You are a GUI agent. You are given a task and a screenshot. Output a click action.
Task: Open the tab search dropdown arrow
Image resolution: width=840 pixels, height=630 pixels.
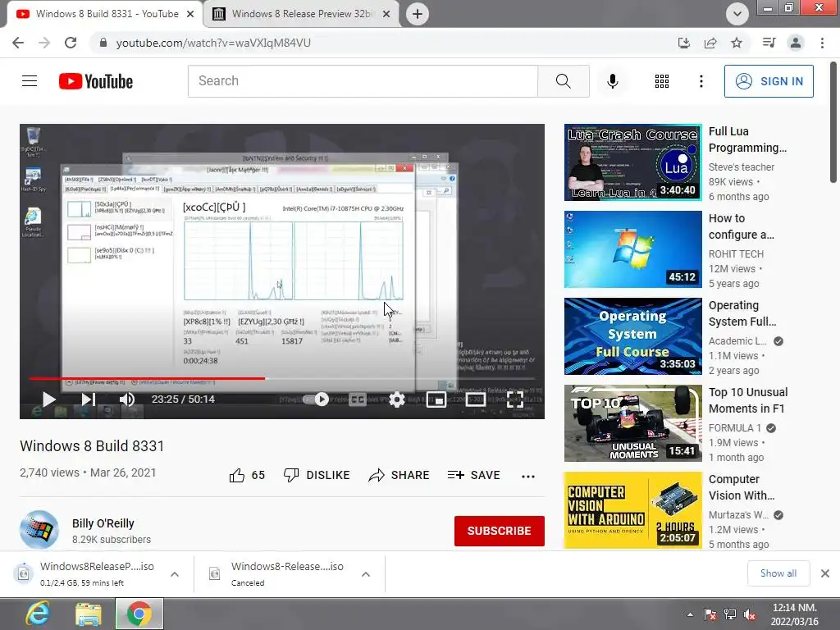point(737,14)
